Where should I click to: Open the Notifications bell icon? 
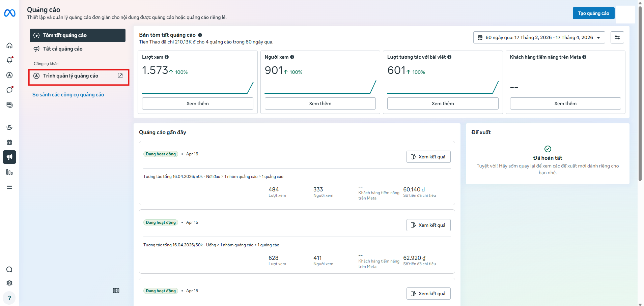pos(9,60)
